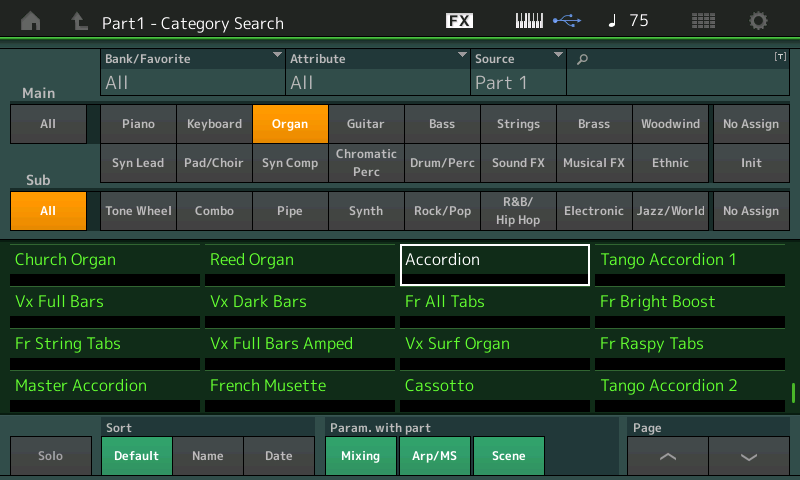
Task: Choose the Sub No Assign category
Action: pyautogui.click(x=751, y=211)
